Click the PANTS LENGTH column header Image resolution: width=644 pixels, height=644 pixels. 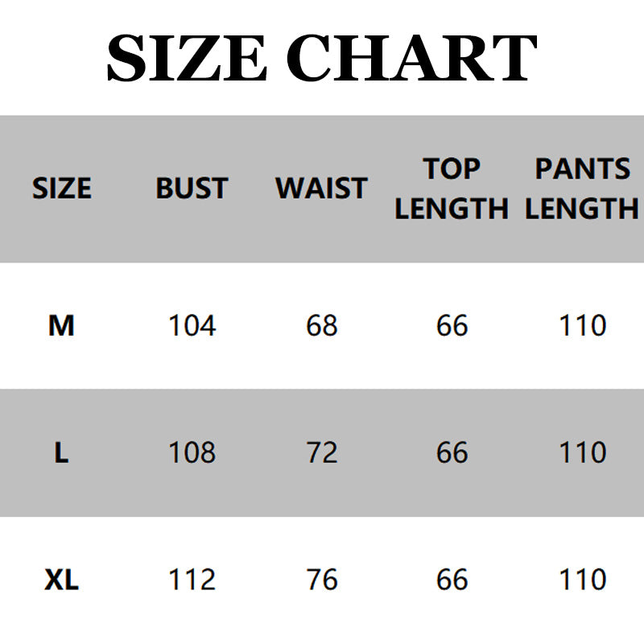click(x=582, y=188)
